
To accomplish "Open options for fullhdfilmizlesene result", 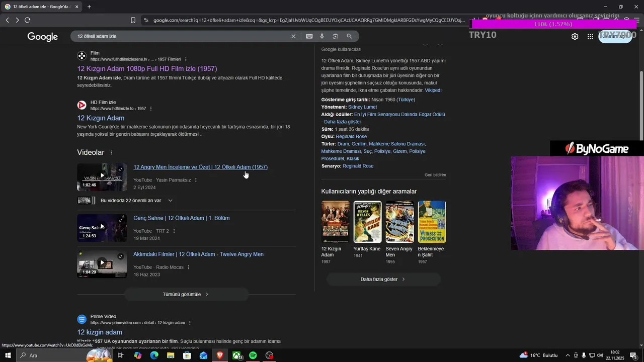I will pos(186,59).
